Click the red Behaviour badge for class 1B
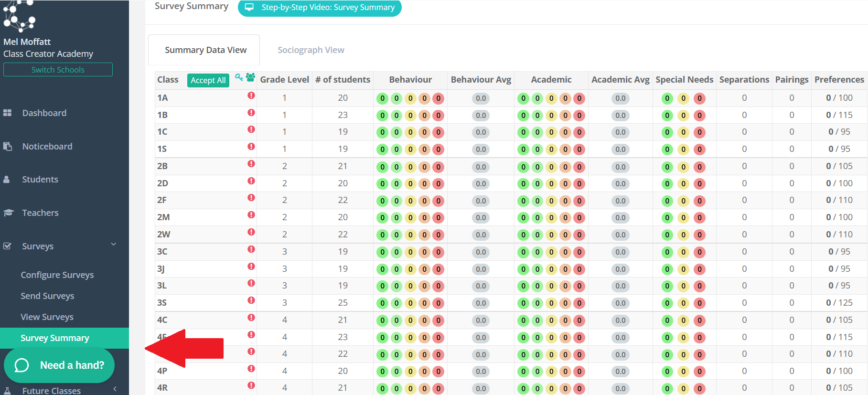Viewport: 868px width, 395px height. pos(438,116)
